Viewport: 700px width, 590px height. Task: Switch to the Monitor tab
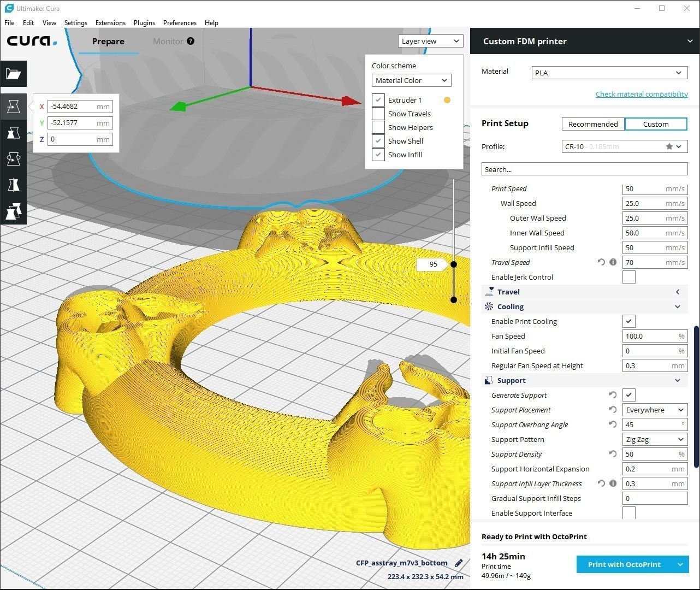pyautogui.click(x=168, y=41)
